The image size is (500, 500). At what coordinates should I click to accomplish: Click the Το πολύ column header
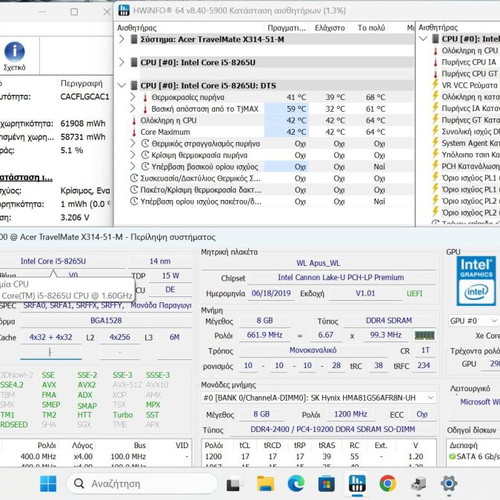371,28
